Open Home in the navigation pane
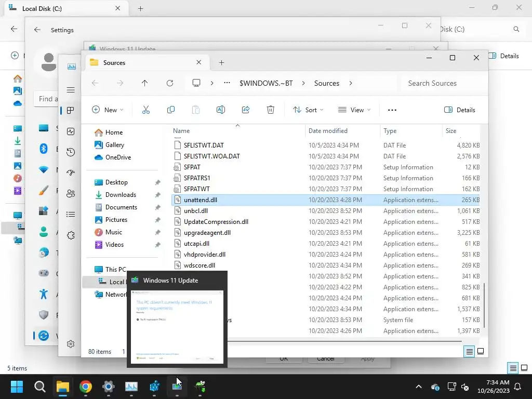The image size is (532, 399). click(x=114, y=132)
